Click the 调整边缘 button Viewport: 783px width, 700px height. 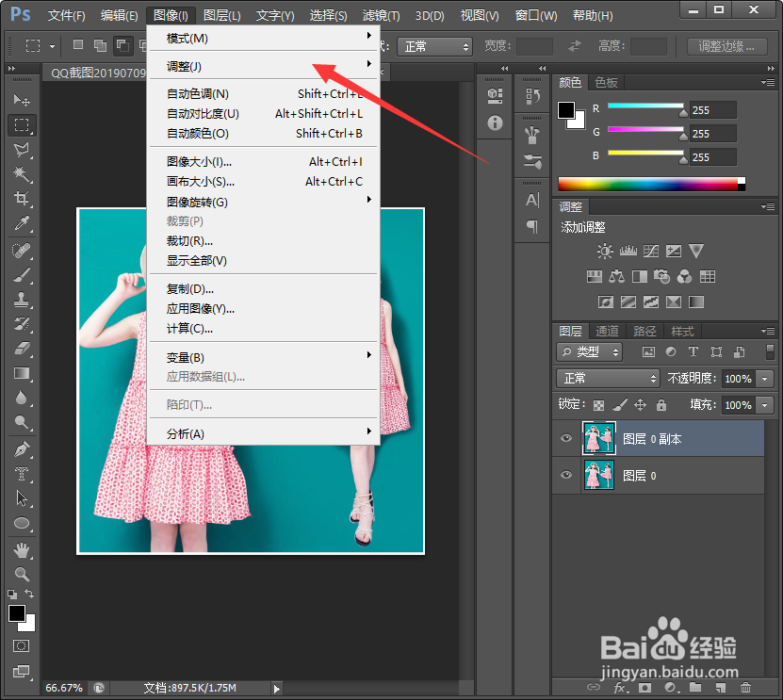point(726,46)
